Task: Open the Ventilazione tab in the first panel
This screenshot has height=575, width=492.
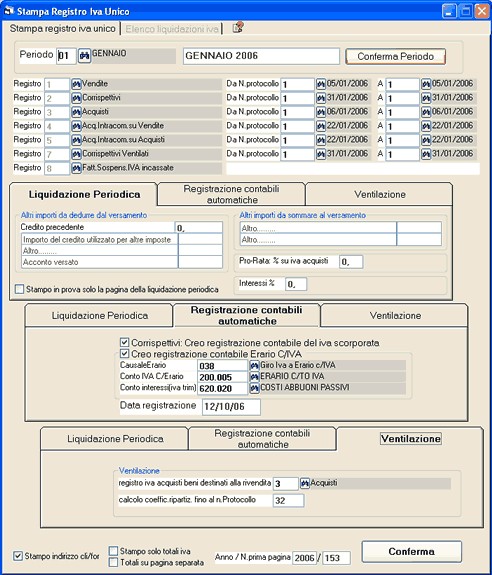Action: click(379, 194)
